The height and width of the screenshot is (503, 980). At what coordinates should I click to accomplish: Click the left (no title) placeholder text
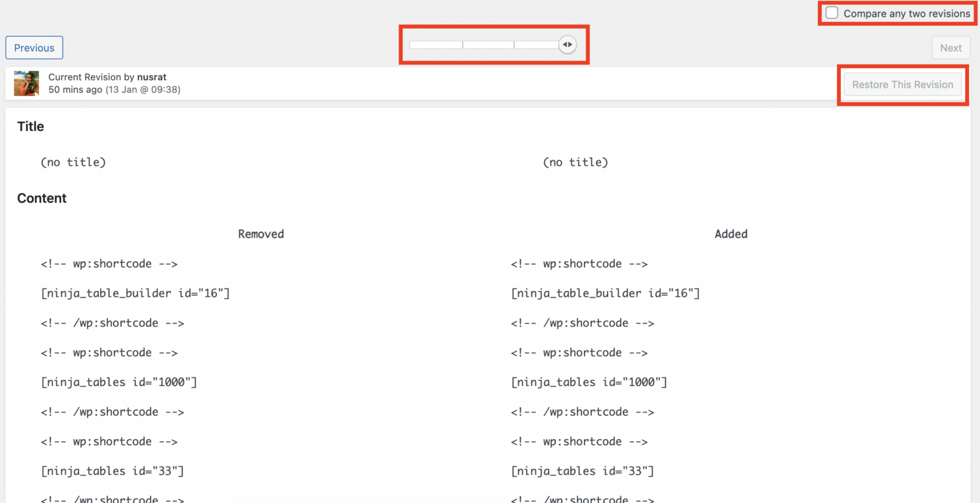[x=73, y=162]
